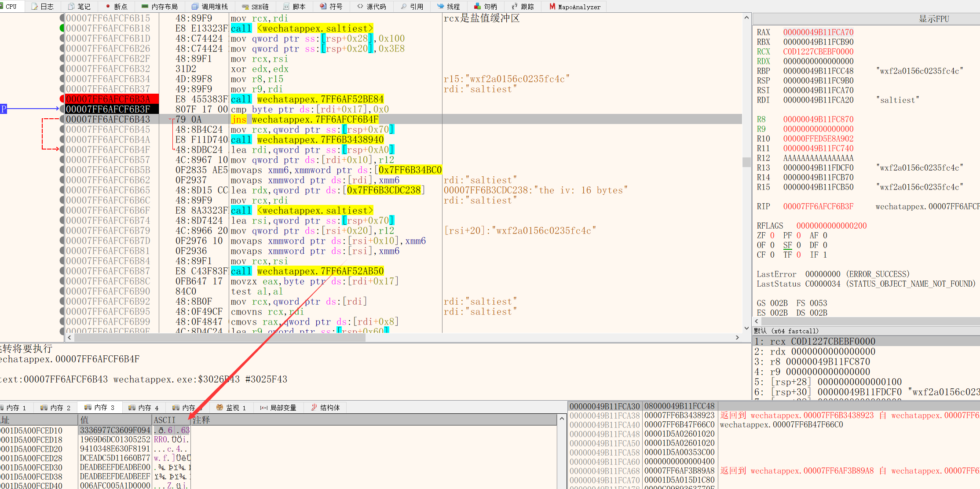
Task: Select the RCX value C0D1227CBEBF0000
Action: point(818,51)
